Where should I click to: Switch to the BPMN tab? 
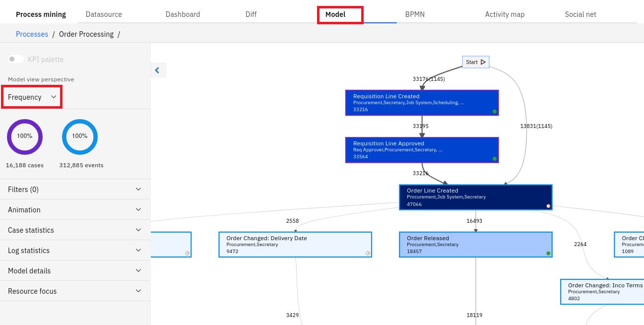click(x=415, y=14)
